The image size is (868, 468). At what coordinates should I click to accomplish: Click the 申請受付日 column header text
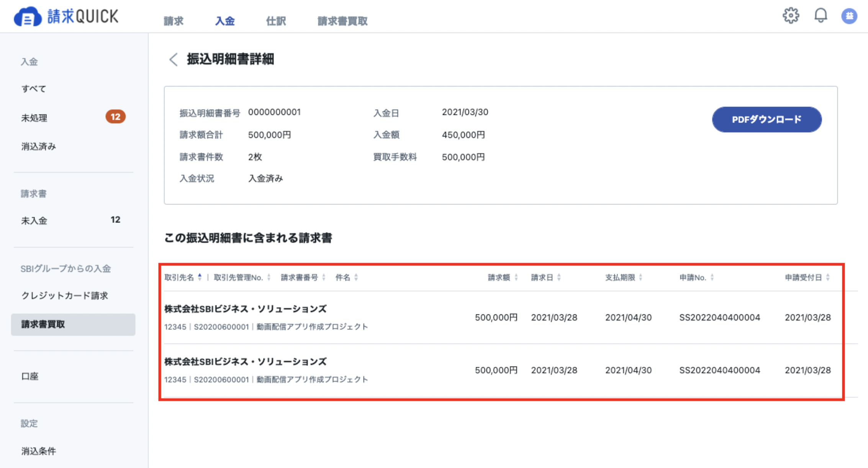coord(804,277)
